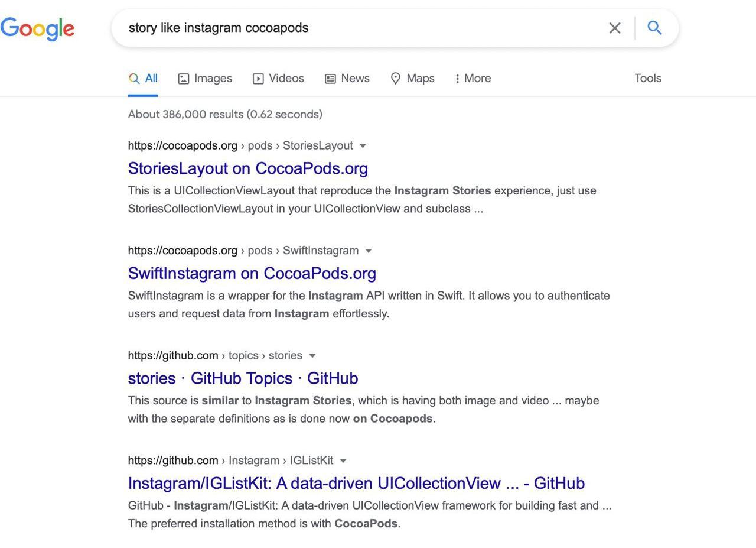Click the github.com › topics › stories URL
756x548 pixels.
pyautogui.click(x=215, y=355)
